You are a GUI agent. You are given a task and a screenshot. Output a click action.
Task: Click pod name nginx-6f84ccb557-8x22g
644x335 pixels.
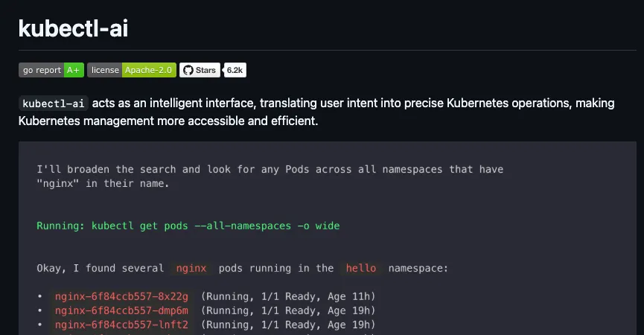click(x=121, y=296)
